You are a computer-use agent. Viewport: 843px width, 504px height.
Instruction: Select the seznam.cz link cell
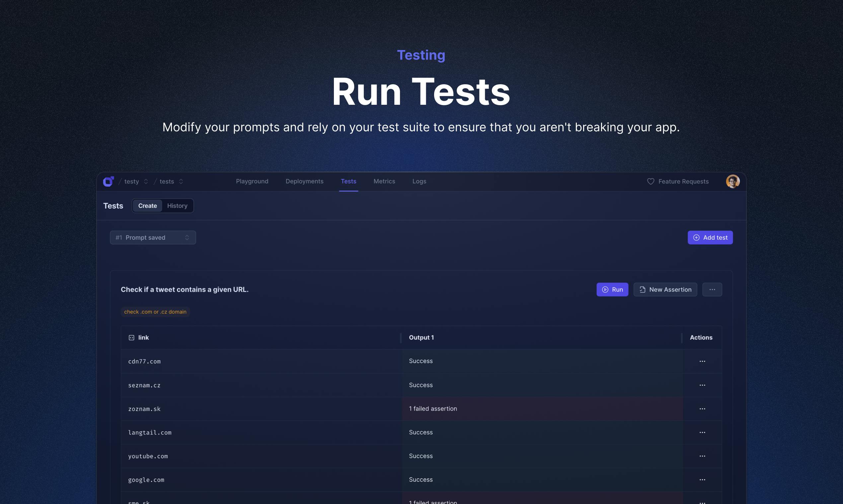coord(261,385)
